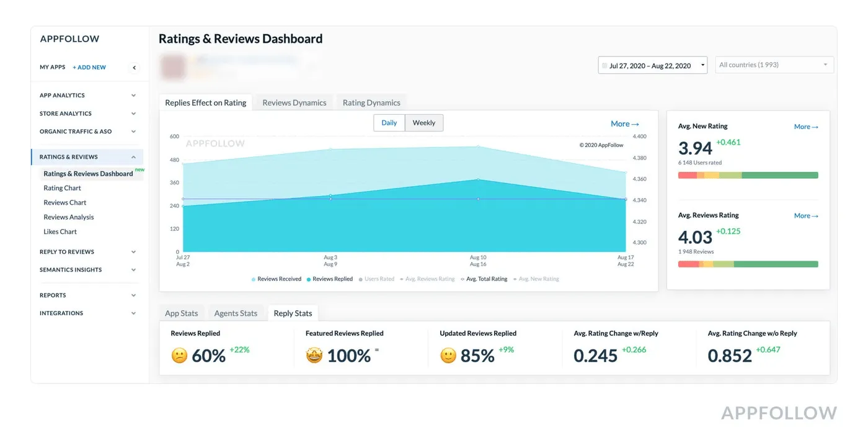Image resolution: width=868 pixels, height=435 pixels.
Task: Open the All countries dropdown
Action: pyautogui.click(x=774, y=65)
